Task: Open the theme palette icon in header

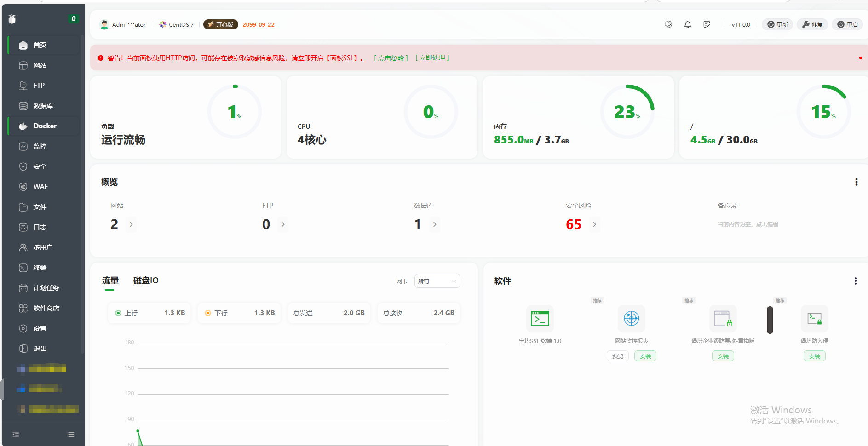Action: pyautogui.click(x=668, y=25)
